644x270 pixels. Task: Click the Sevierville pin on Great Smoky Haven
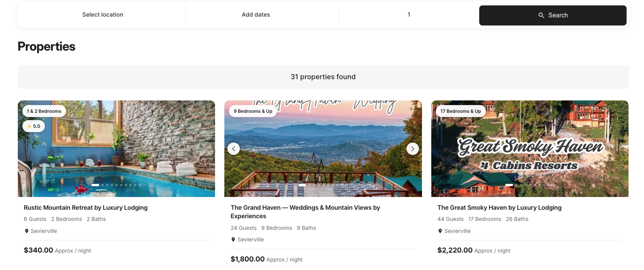[440, 231]
